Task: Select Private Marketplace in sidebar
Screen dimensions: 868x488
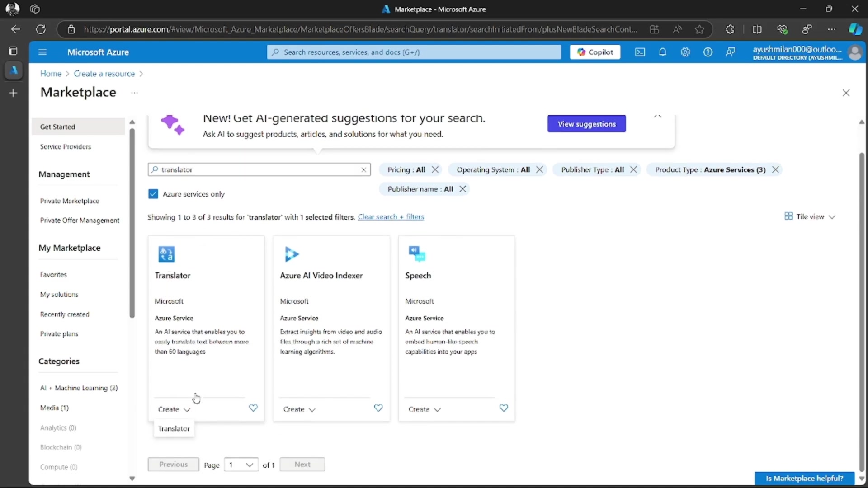Action: pos(70,201)
